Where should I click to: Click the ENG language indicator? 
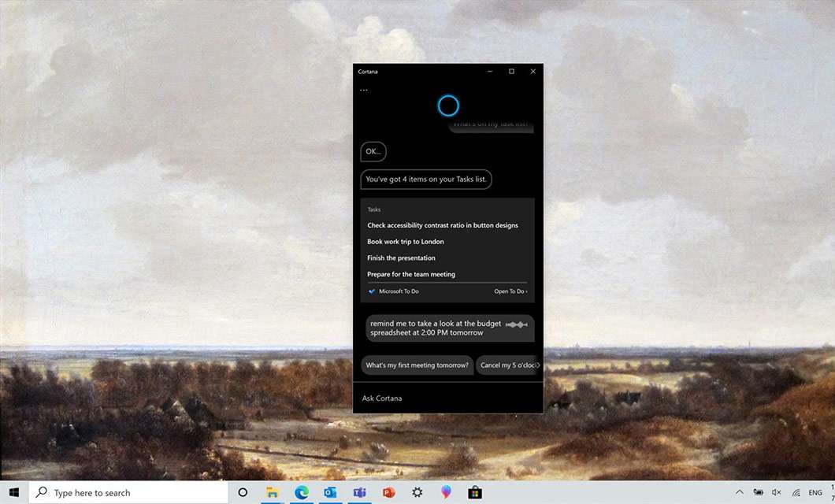tap(815, 493)
